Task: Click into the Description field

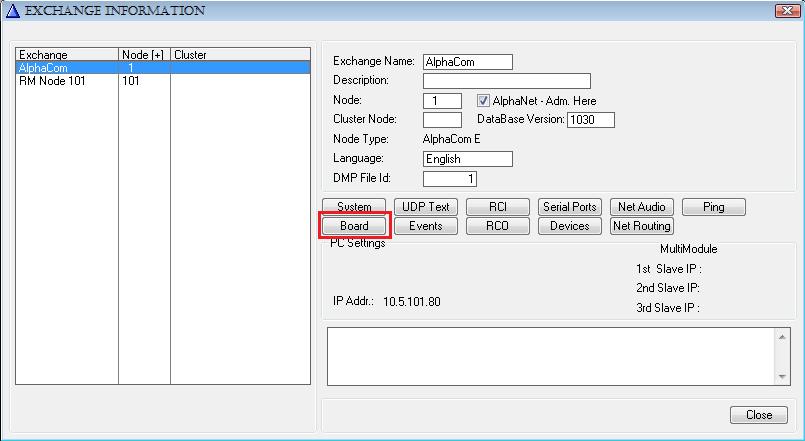Action: pyautogui.click(x=507, y=81)
